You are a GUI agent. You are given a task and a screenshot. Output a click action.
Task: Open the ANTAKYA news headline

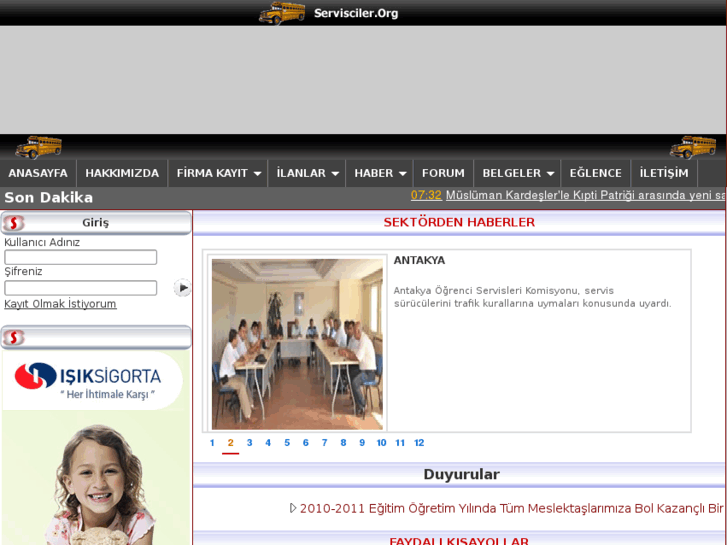(419, 260)
